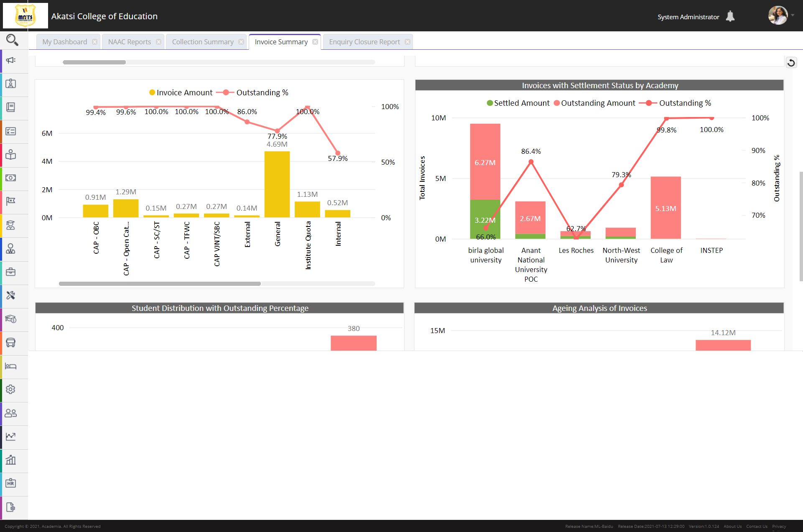The height and width of the screenshot is (532, 803).
Task: Select the transport bus module icon
Action: (11, 343)
